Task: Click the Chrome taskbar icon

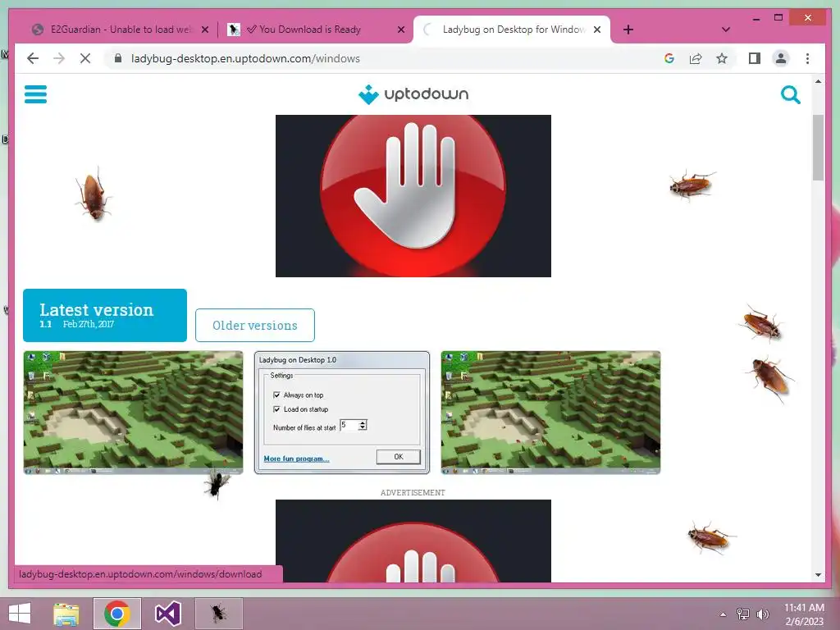Action: (117, 614)
